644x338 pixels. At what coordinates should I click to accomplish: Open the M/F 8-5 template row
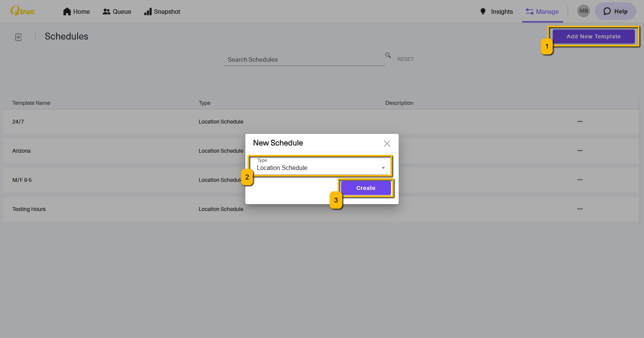click(321, 180)
